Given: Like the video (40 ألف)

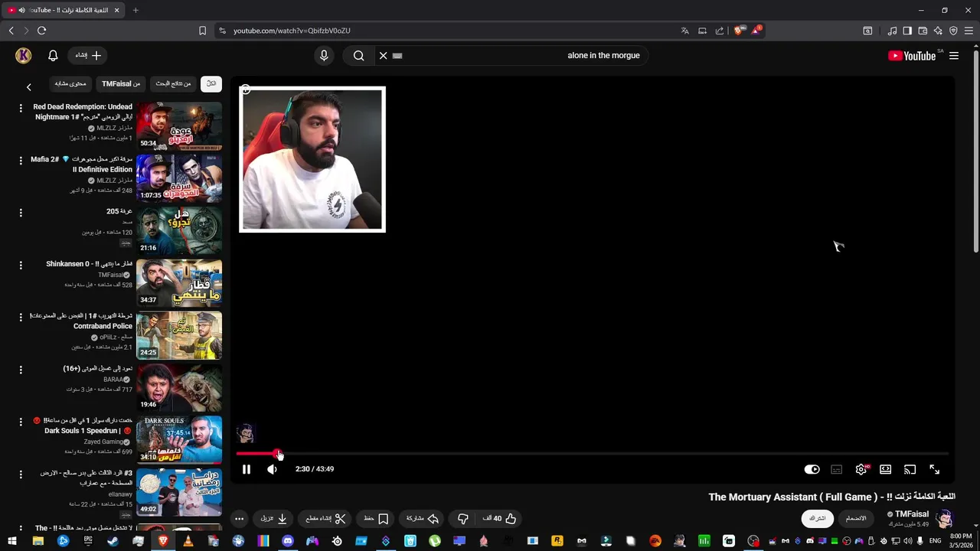Looking at the screenshot, I should [x=499, y=518].
